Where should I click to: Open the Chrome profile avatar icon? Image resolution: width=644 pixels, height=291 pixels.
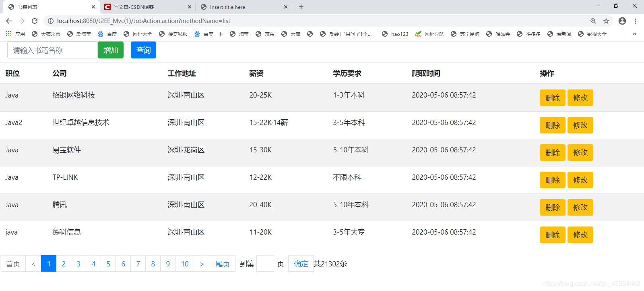click(x=622, y=21)
